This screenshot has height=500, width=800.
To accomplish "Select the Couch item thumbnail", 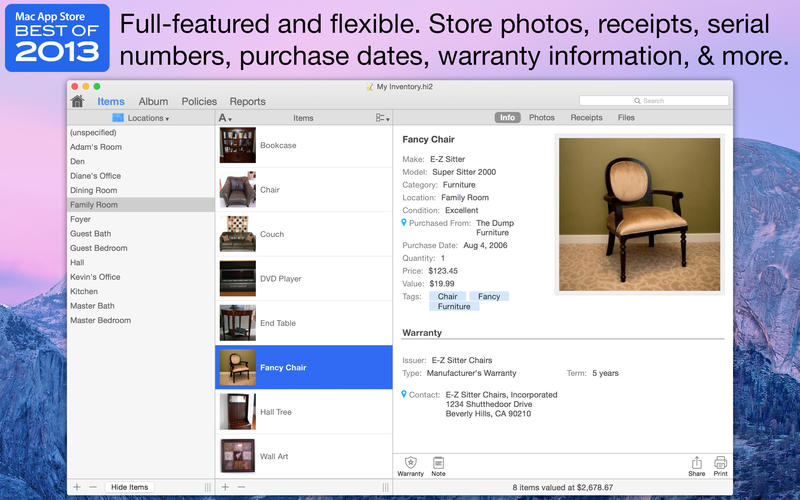I will pyautogui.click(x=238, y=234).
